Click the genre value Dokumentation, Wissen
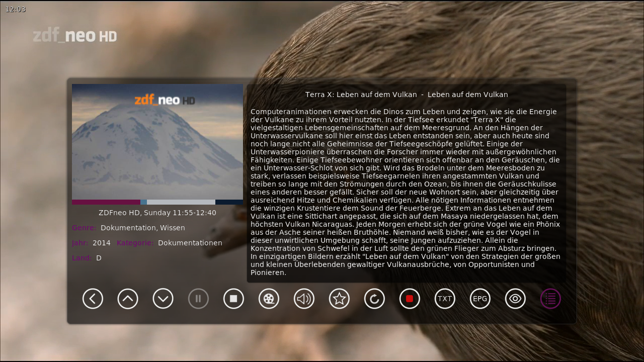 tap(143, 228)
